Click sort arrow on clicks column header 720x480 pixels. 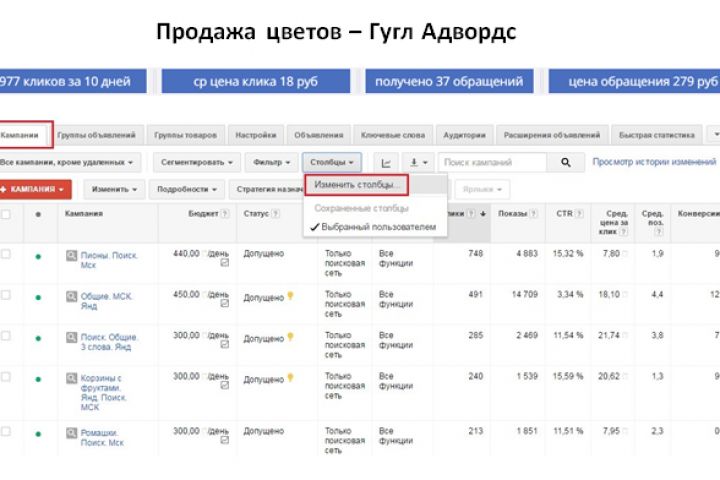coord(483,214)
